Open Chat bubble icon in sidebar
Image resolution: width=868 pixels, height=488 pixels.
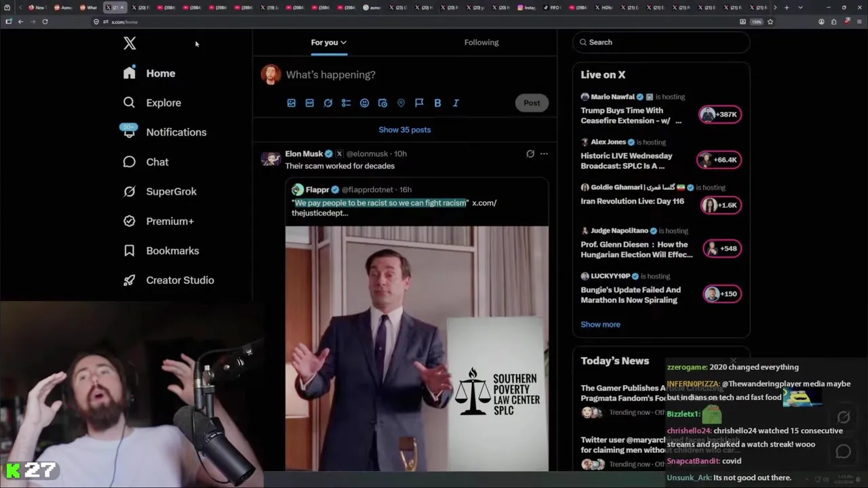pos(129,161)
